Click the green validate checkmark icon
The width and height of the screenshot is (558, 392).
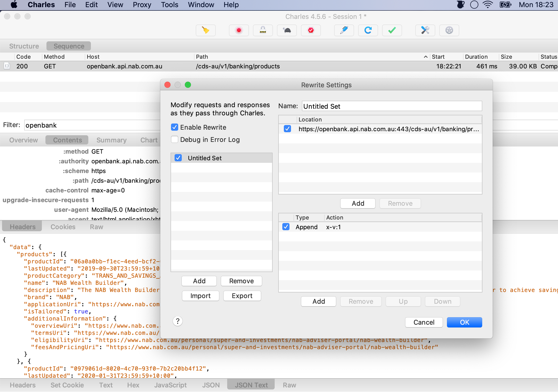click(x=392, y=30)
